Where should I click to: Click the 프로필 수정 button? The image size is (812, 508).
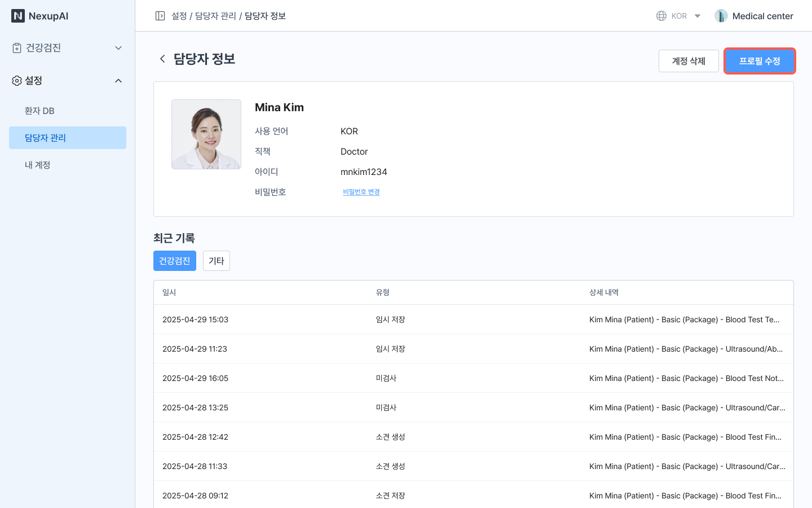pyautogui.click(x=760, y=61)
